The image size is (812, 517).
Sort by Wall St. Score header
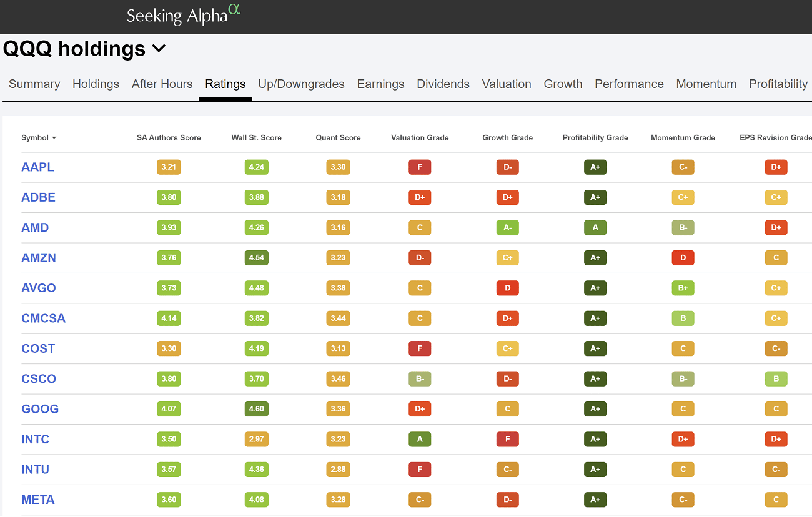pyautogui.click(x=257, y=138)
